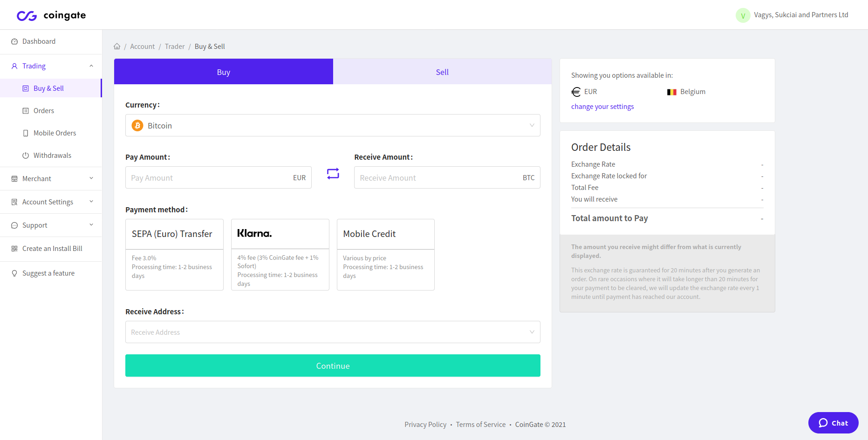
Task: Select Mobile Credit payment method
Action: coord(386,255)
